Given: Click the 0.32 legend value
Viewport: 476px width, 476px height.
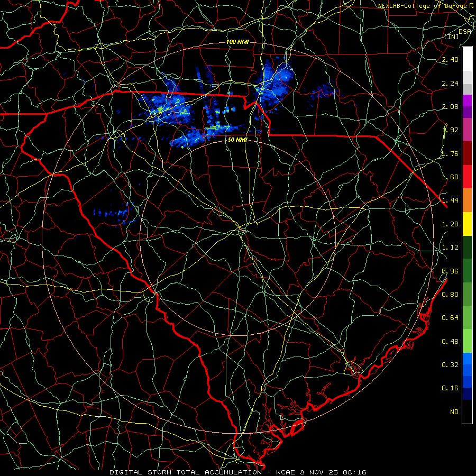Looking at the screenshot, I should pos(450,365).
